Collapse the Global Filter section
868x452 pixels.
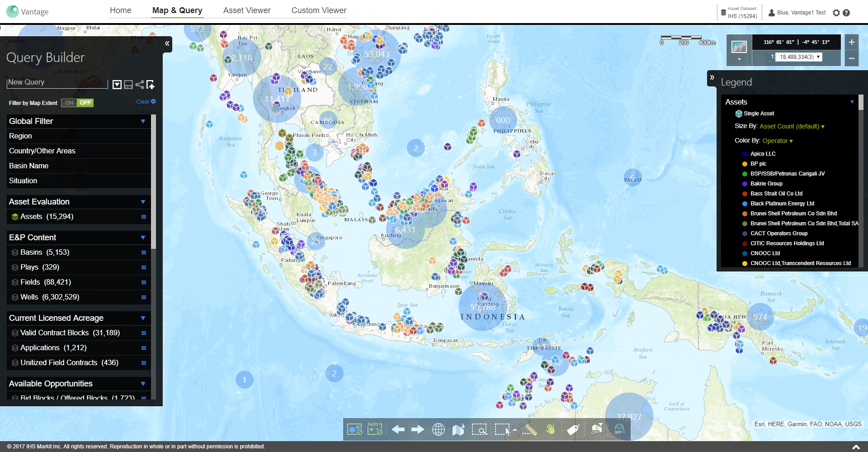pyautogui.click(x=143, y=121)
